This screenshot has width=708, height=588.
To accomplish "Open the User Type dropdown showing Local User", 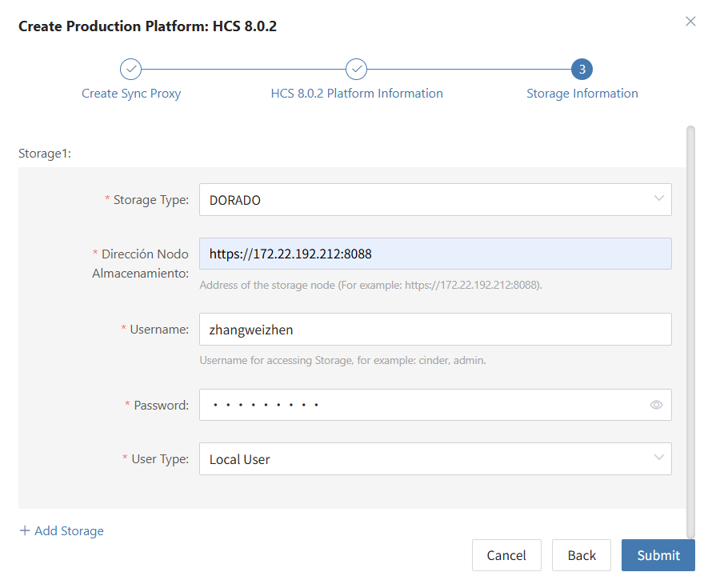I will [x=435, y=459].
